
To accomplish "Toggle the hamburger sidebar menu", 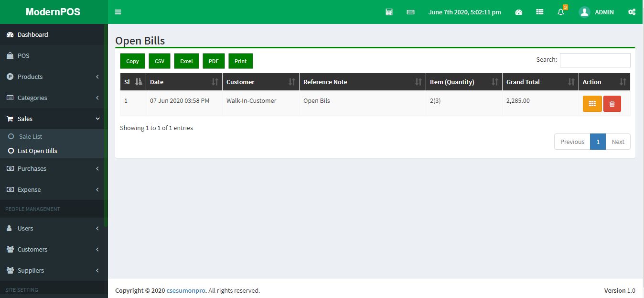I will (118, 12).
